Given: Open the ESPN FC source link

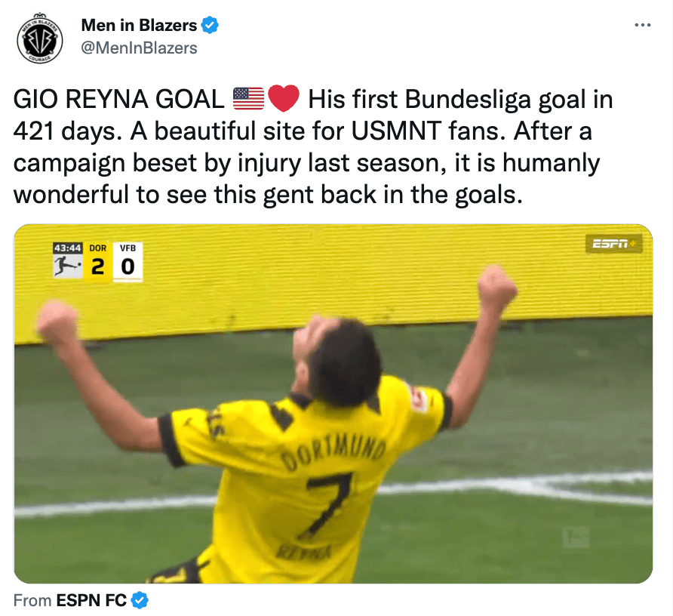Looking at the screenshot, I should [x=91, y=600].
